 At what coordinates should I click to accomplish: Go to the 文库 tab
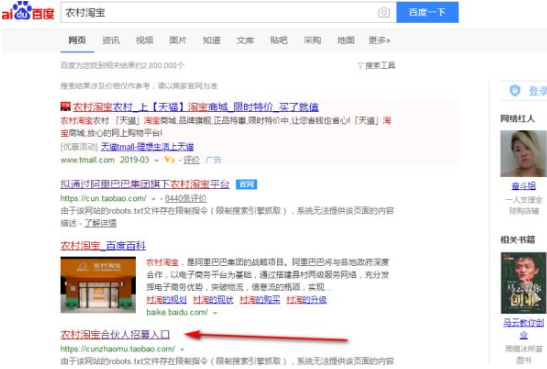click(x=245, y=40)
